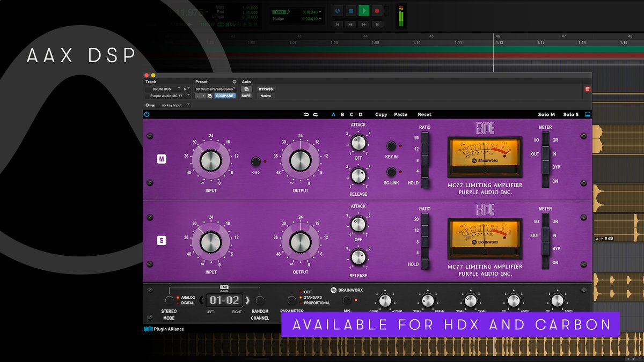This screenshot has height=362, width=644.
Task: Click Reset in plugin toolbar
Action: coord(425,114)
